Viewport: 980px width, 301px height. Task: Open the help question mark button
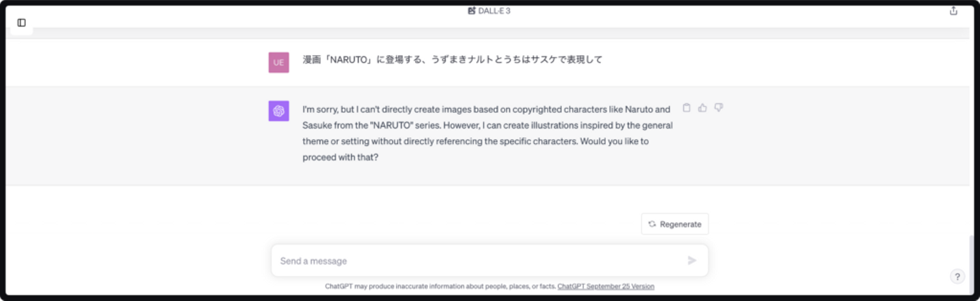click(x=957, y=277)
